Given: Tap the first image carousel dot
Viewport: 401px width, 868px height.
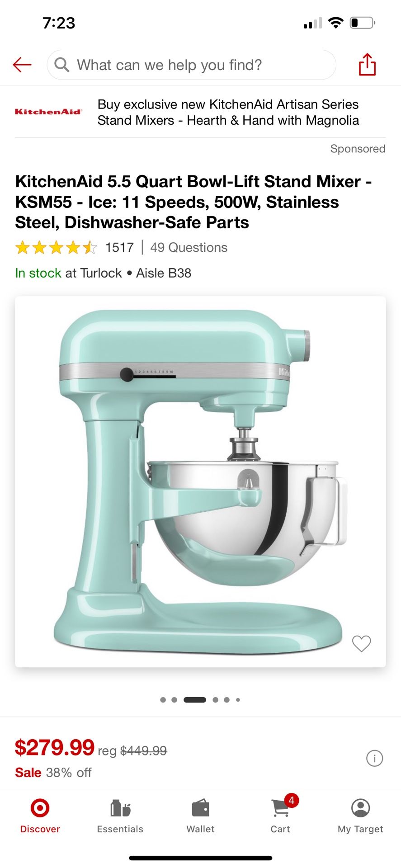Looking at the screenshot, I should (x=163, y=700).
